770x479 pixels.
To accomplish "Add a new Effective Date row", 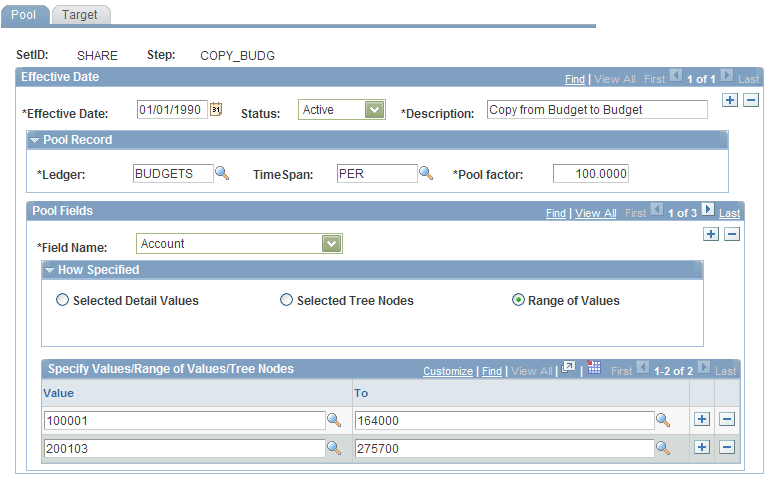I will click(730, 100).
